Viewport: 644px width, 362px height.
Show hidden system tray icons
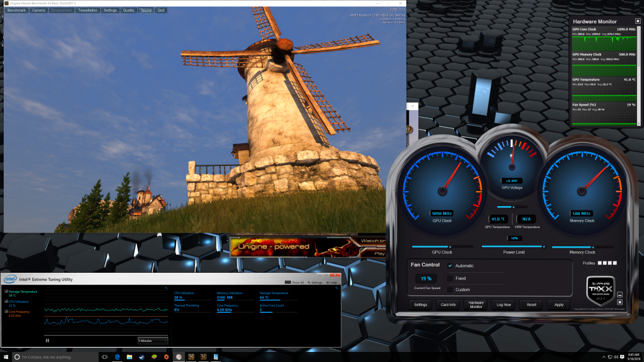point(604,357)
